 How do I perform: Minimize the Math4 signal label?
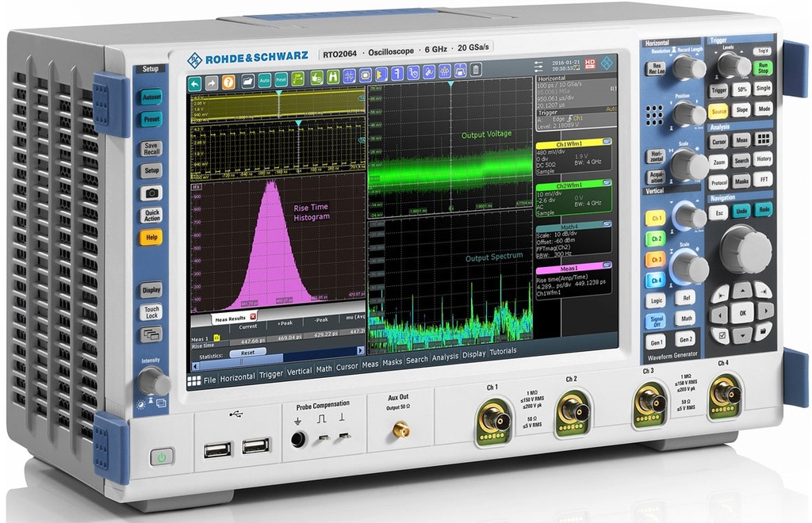[x=607, y=224]
